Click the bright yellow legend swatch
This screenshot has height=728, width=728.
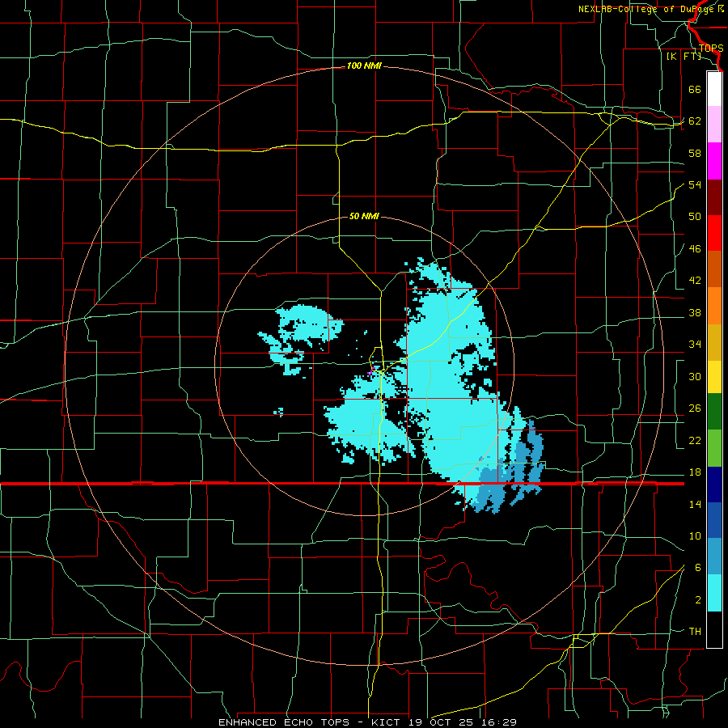tap(714, 376)
